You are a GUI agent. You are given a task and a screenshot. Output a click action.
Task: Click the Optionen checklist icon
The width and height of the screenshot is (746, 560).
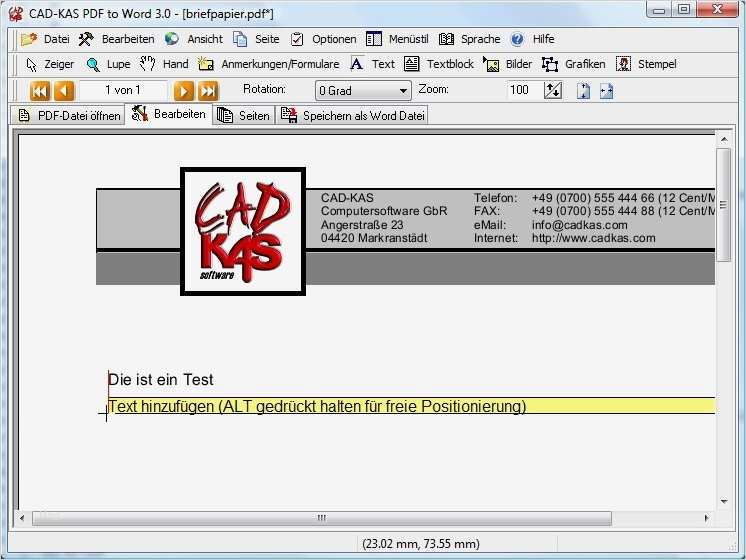point(297,39)
